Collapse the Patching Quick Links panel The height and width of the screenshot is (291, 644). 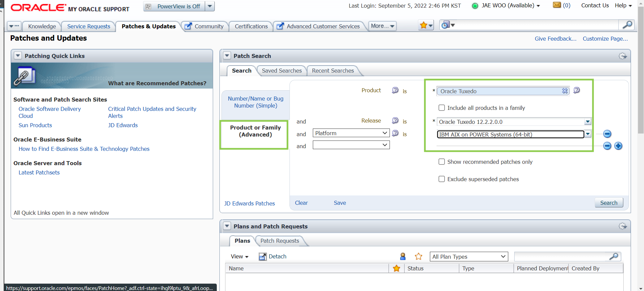pos(18,56)
